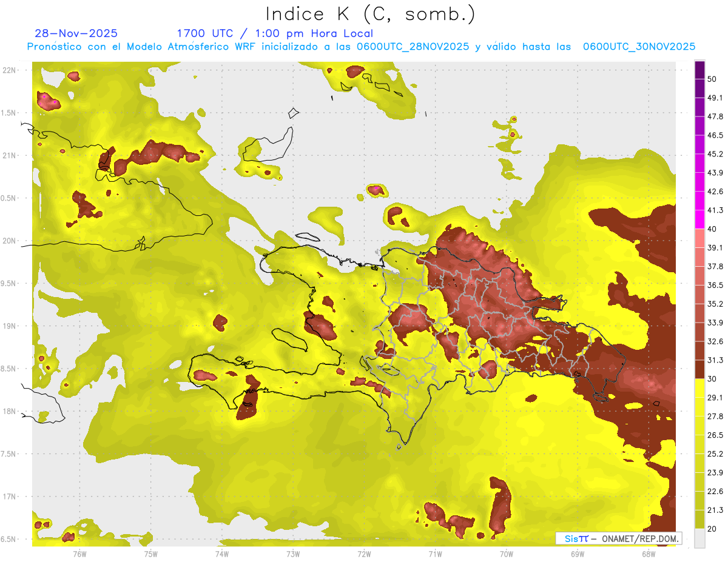Click the colorbar value 29.1

click(x=715, y=397)
